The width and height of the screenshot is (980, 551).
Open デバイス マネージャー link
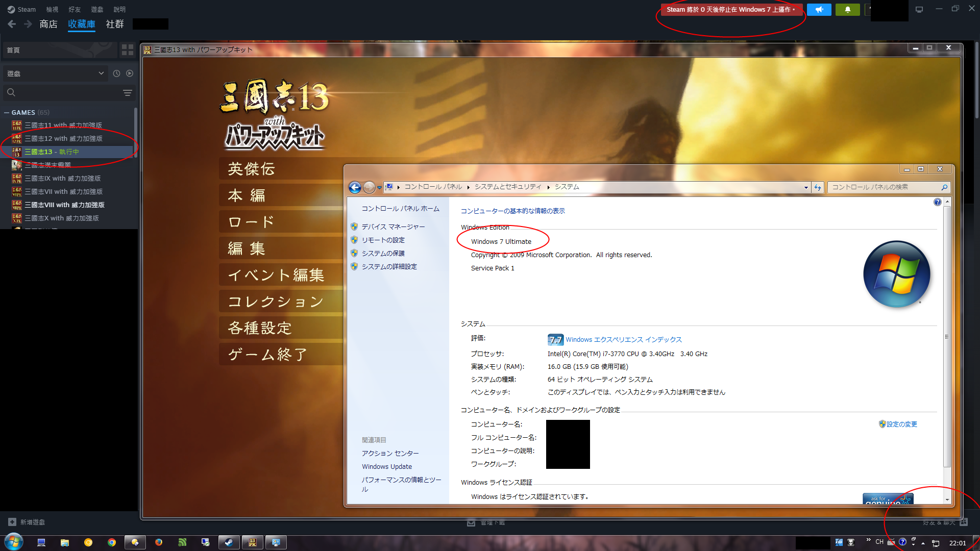[x=393, y=227]
